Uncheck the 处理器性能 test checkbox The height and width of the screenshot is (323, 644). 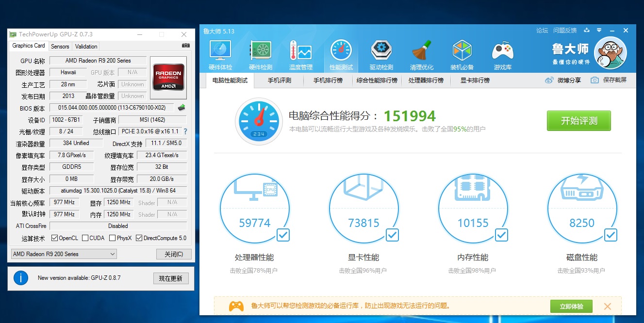tap(283, 235)
